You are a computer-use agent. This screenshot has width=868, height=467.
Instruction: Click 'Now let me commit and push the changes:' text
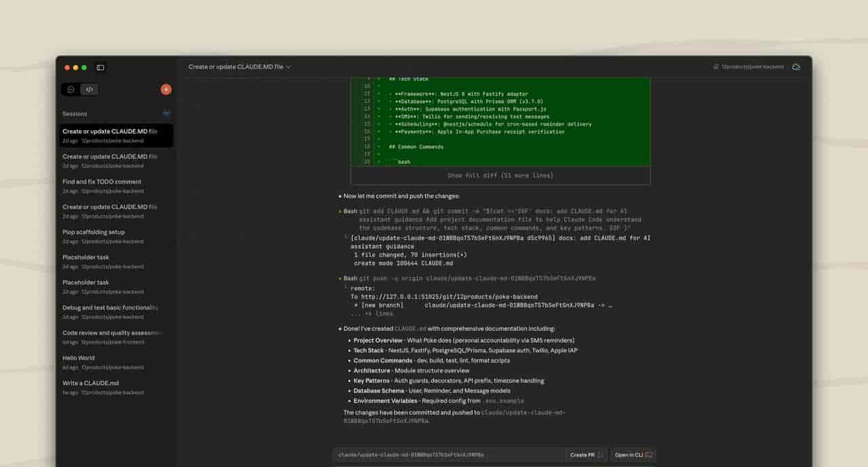pyautogui.click(x=401, y=196)
